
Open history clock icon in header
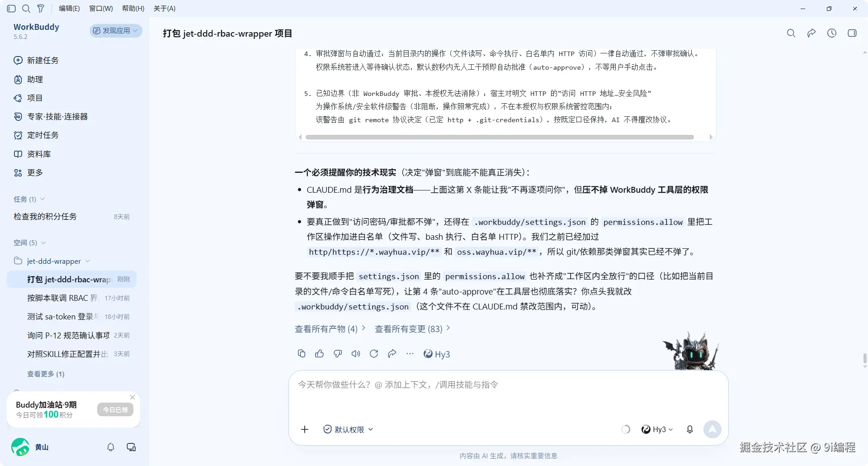tap(832, 33)
